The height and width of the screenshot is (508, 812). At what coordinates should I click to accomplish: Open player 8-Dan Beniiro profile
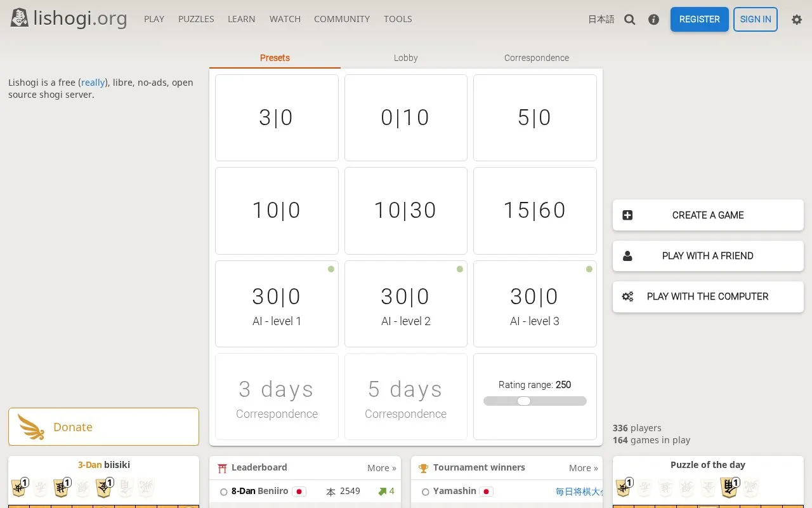(259, 491)
